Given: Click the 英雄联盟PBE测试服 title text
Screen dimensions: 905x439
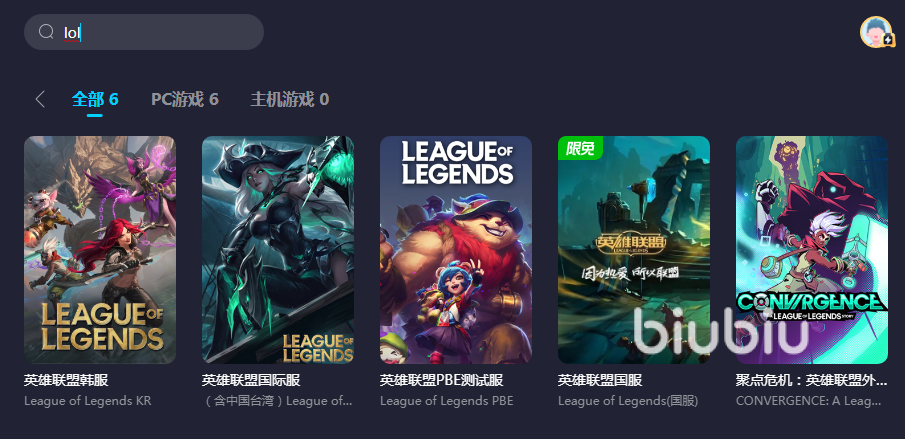Looking at the screenshot, I should [x=442, y=380].
